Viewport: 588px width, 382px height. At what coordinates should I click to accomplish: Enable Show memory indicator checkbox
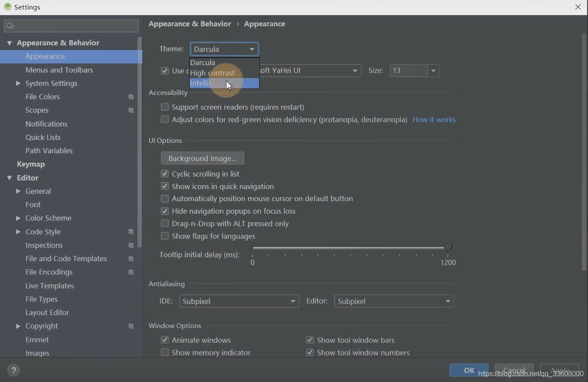tap(165, 352)
